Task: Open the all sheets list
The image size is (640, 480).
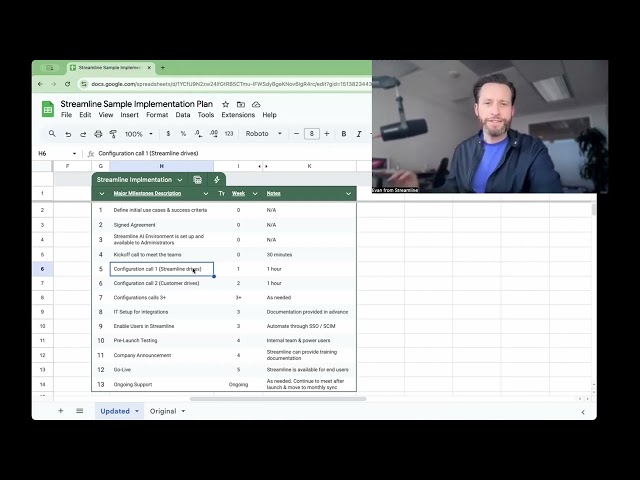Action: (80, 411)
